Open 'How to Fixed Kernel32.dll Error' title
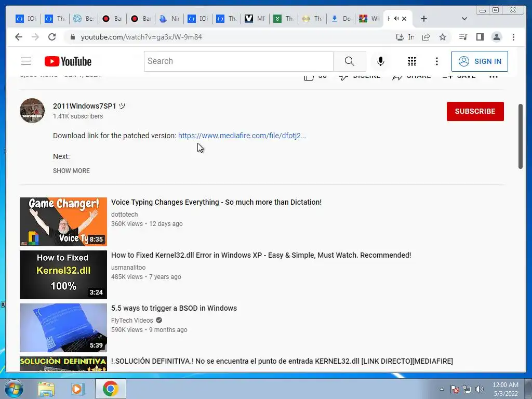This screenshot has width=532, height=399. (x=261, y=255)
